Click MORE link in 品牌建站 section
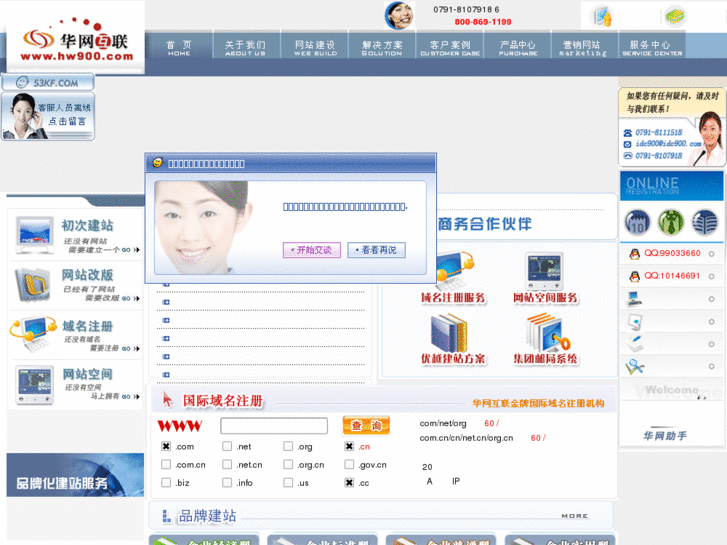This screenshot has height=545, width=727. (x=575, y=516)
